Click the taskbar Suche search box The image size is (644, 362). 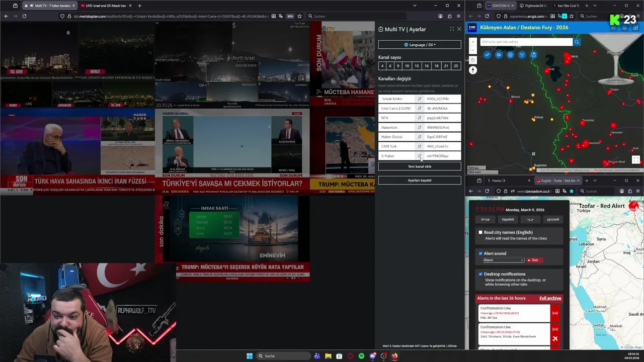(284, 356)
